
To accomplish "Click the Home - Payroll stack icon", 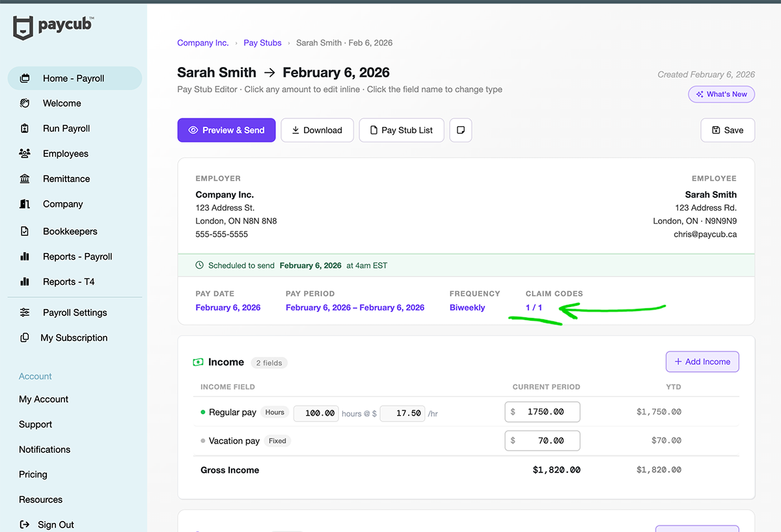I will pyautogui.click(x=25, y=78).
